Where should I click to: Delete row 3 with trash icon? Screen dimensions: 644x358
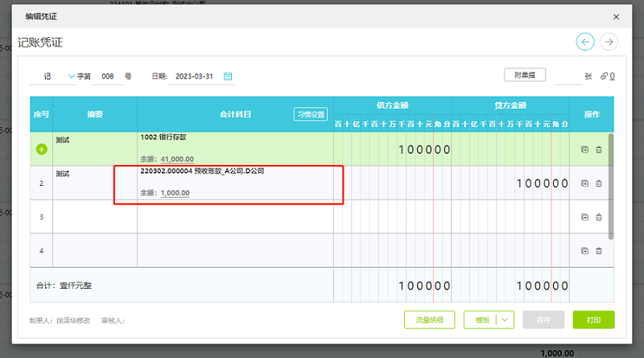(599, 216)
